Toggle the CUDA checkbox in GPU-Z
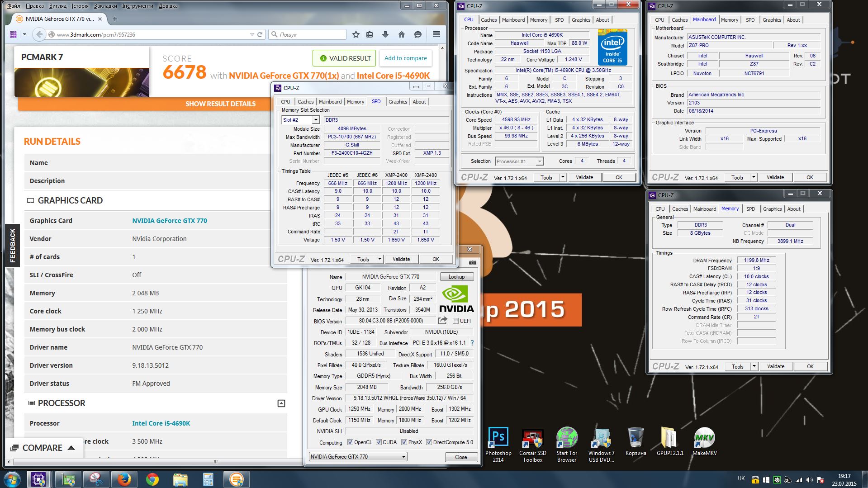The width and height of the screenshot is (868, 488). (x=379, y=442)
